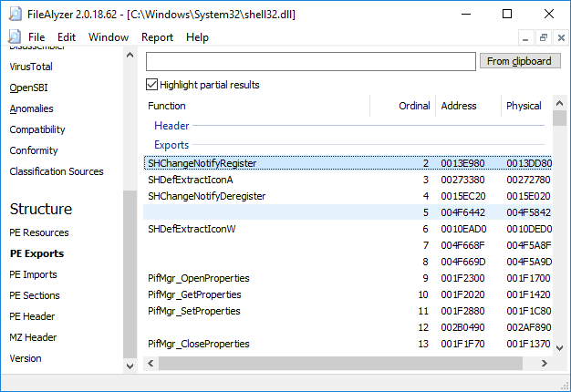Sort by the Ordinal column header

coord(414,106)
